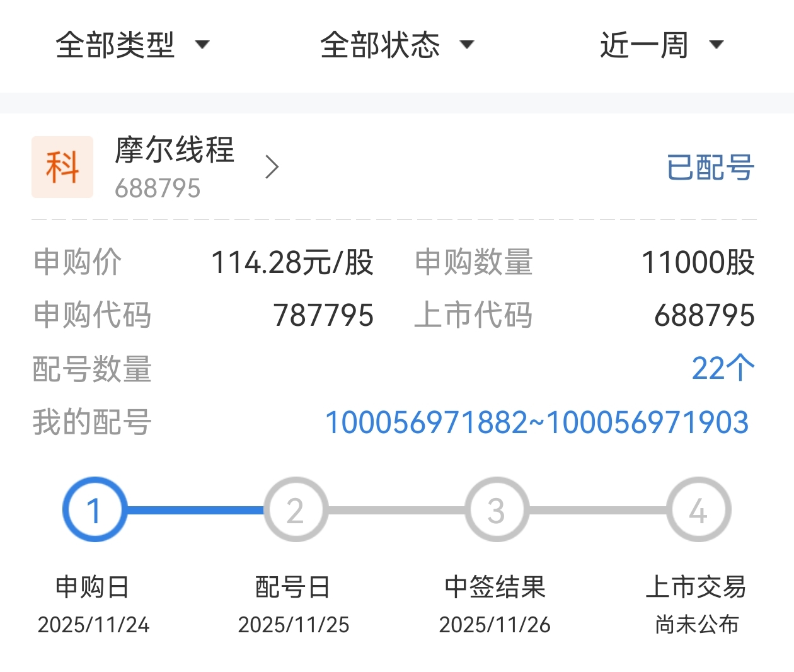Screen dimensions: 794x672
Task: Select step 4 circle for 上市交易
Action: [x=698, y=509]
